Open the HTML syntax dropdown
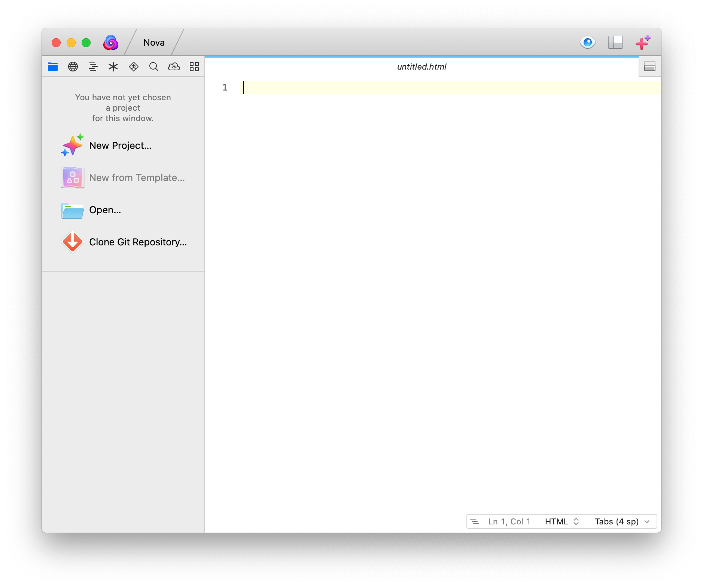703x588 pixels. pos(562,521)
